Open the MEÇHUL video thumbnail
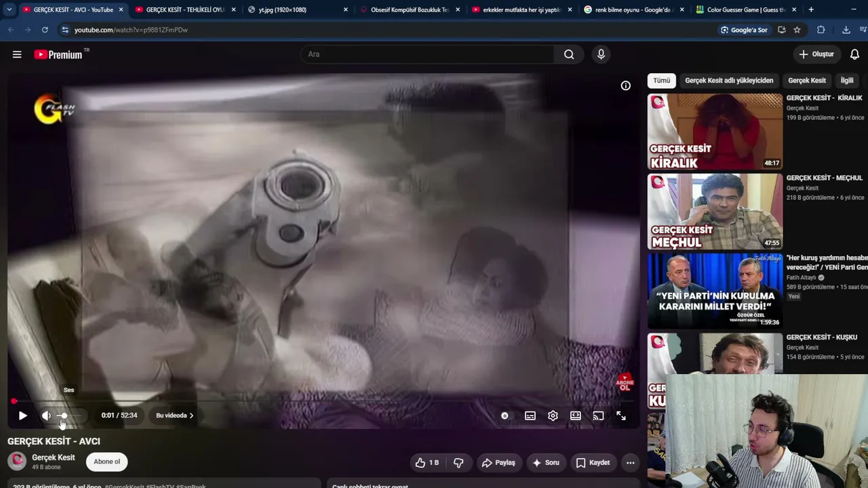This screenshot has width=868, height=488. click(715, 211)
